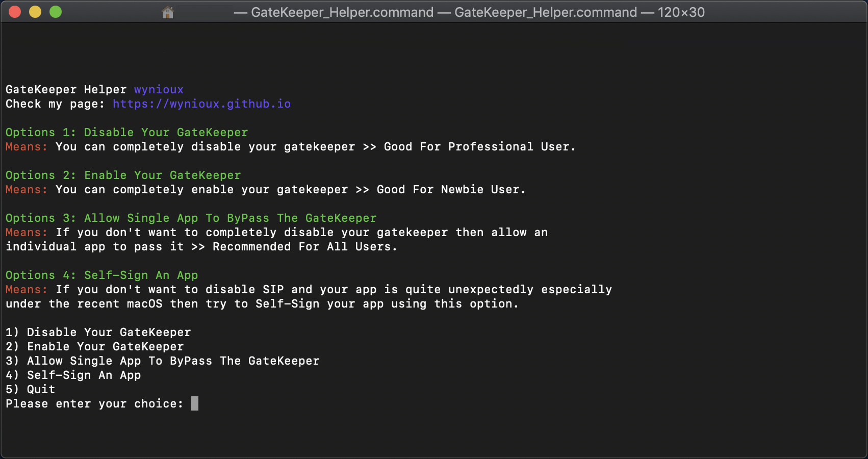The width and height of the screenshot is (868, 459).
Task: Open the https://wynioux.github.io link
Action: pos(201,104)
